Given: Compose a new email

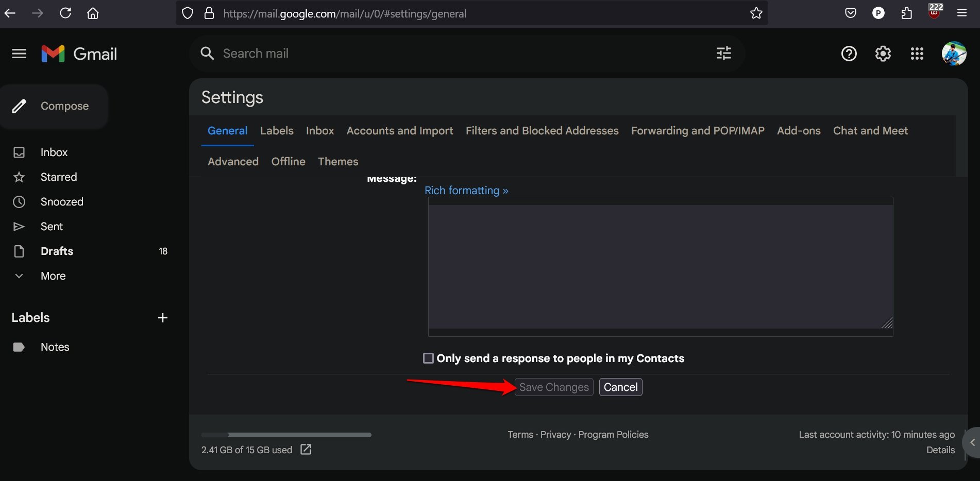Looking at the screenshot, I should [54, 106].
